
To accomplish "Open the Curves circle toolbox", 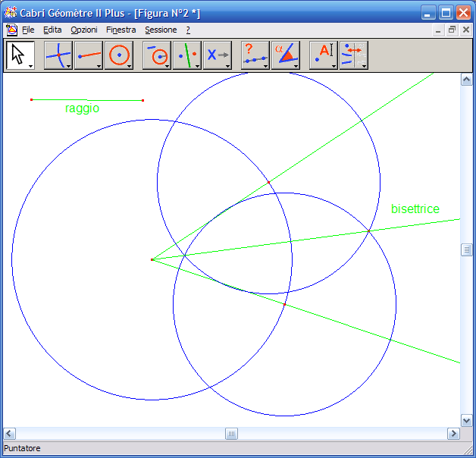I will [x=119, y=55].
